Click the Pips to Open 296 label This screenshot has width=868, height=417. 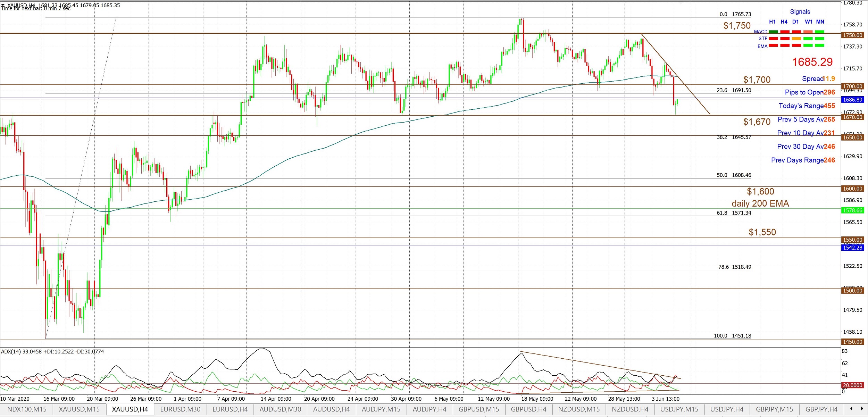tap(810, 92)
